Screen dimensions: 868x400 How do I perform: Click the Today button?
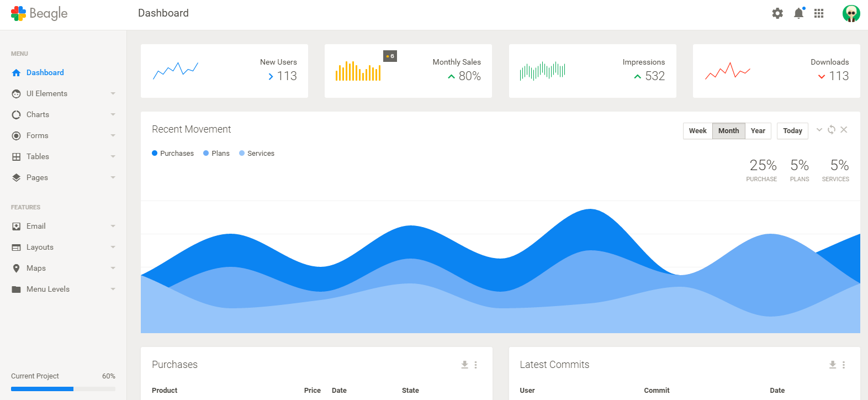792,131
